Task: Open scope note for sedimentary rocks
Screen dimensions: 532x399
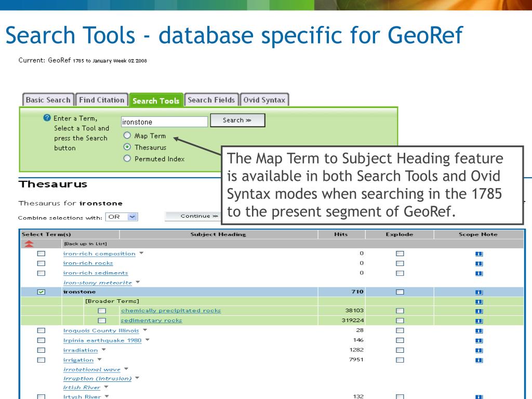Action: (x=478, y=321)
